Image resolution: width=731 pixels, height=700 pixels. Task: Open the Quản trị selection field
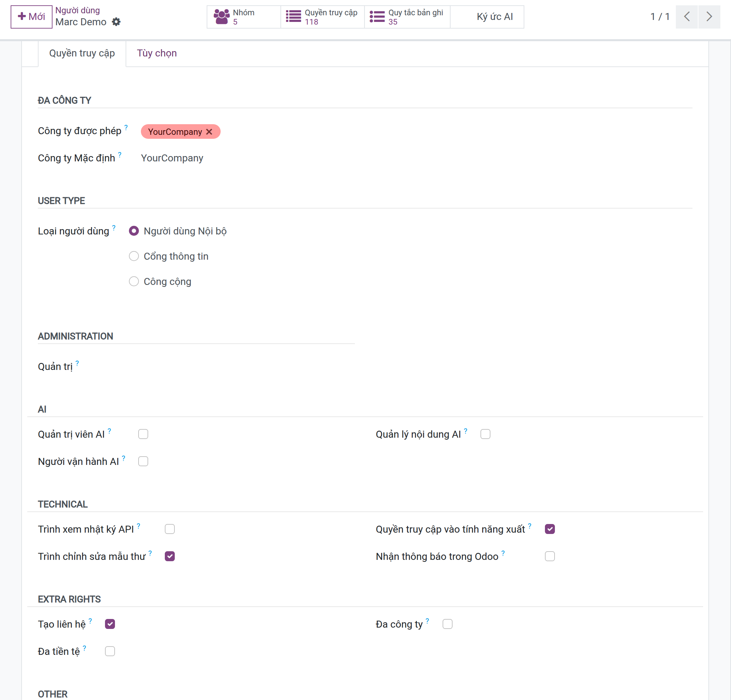[x=246, y=366]
